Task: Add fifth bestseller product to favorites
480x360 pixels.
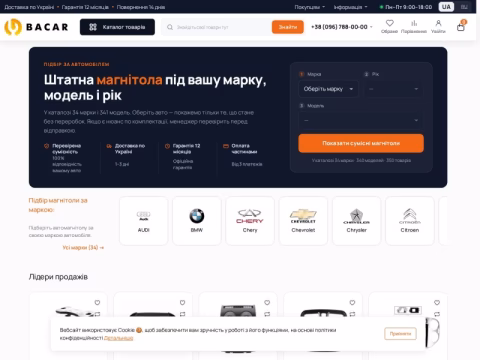Action: click(x=437, y=303)
